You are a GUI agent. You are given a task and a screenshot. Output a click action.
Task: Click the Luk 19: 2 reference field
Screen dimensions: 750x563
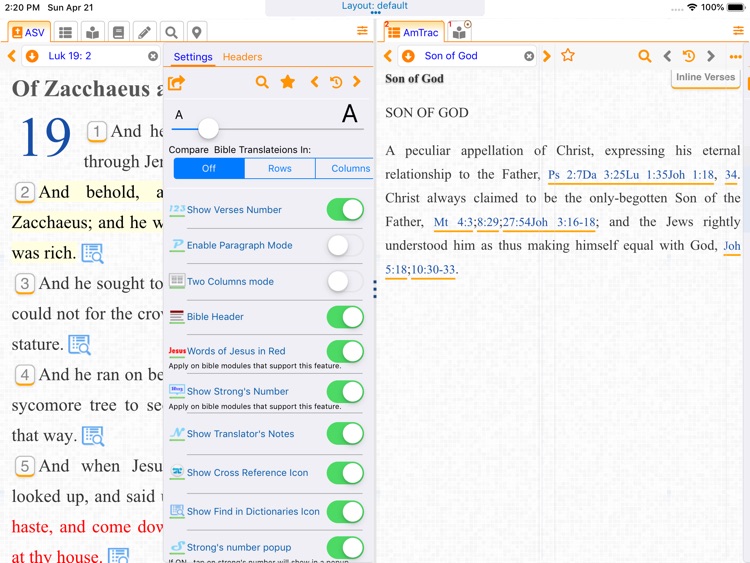[91, 56]
